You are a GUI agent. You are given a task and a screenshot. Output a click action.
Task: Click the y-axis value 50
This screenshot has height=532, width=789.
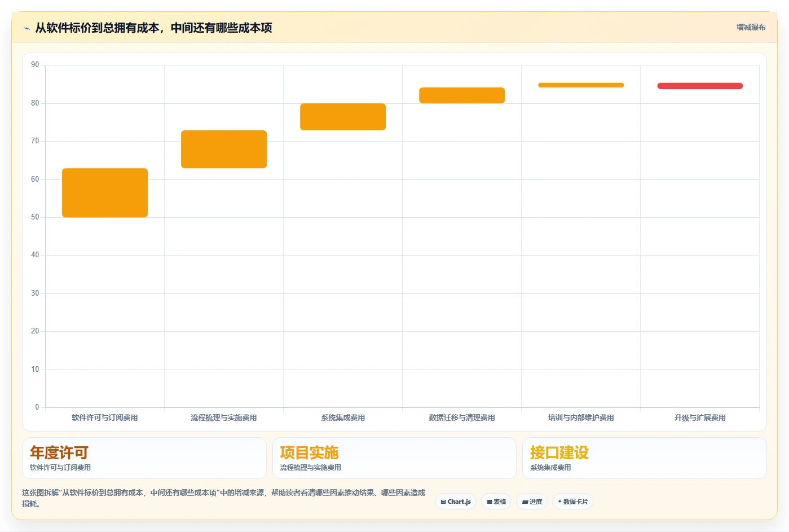pos(35,217)
